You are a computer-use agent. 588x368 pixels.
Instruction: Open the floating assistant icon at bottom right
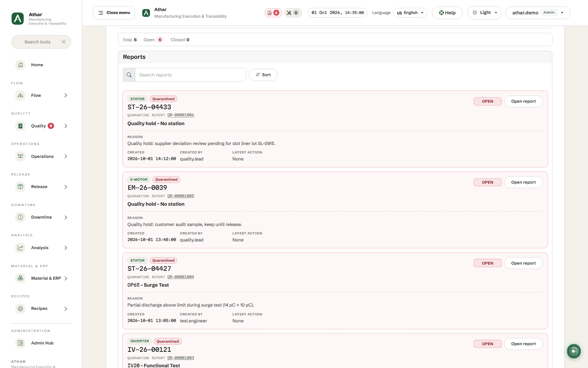(x=574, y=351)
